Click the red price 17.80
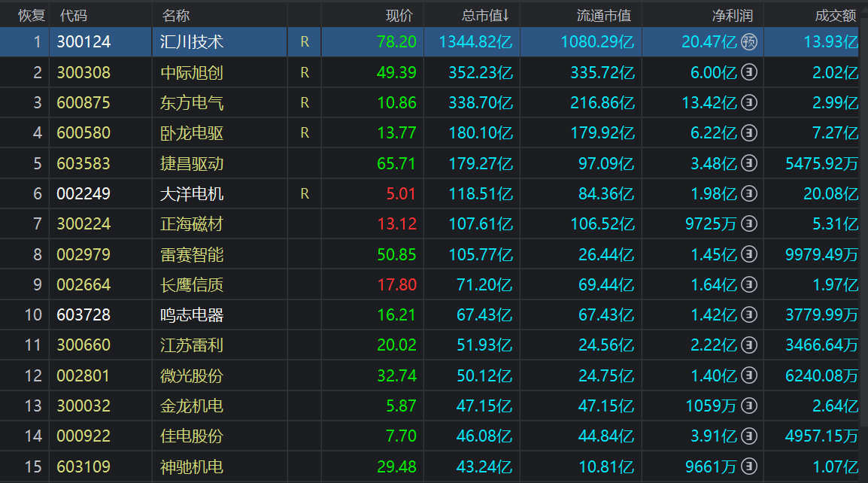Image resolution: width=868 pixels, height=483 pixels. [397, 284]
